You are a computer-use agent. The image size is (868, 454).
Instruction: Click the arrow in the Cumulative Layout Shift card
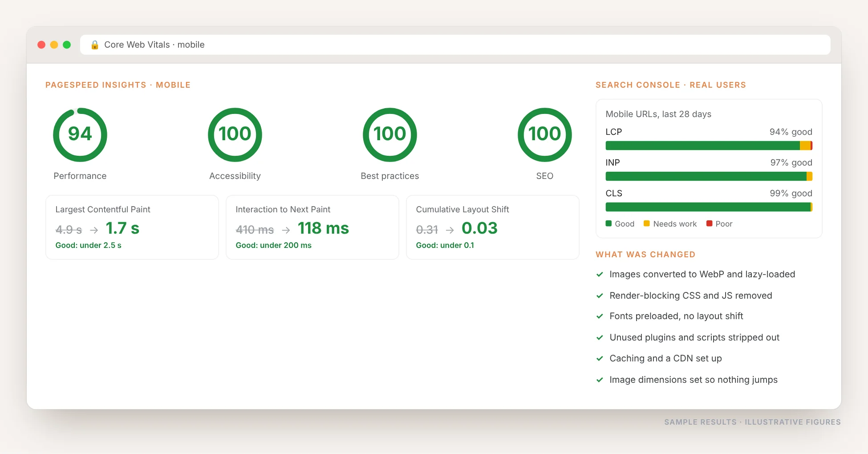pos(450,230)
